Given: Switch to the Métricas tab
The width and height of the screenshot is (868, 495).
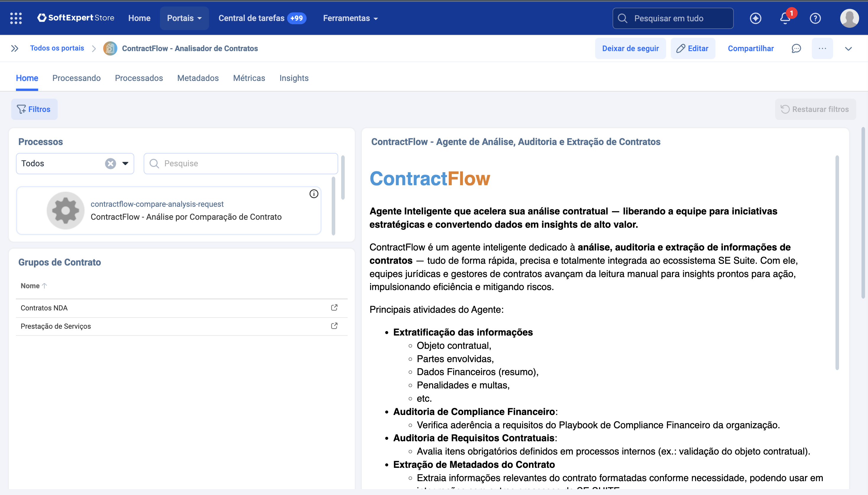Looking at the screenshot, I should tap(249, 78).
